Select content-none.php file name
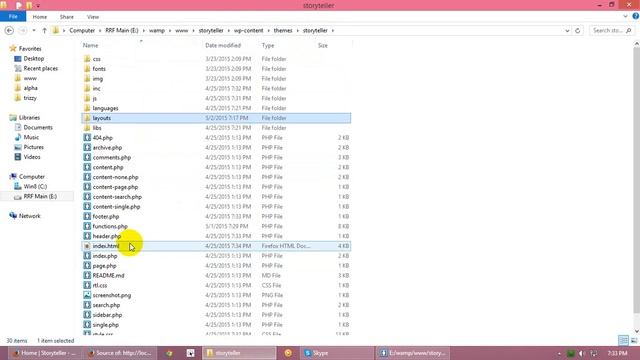640x360 pixels. click(116, 177)
